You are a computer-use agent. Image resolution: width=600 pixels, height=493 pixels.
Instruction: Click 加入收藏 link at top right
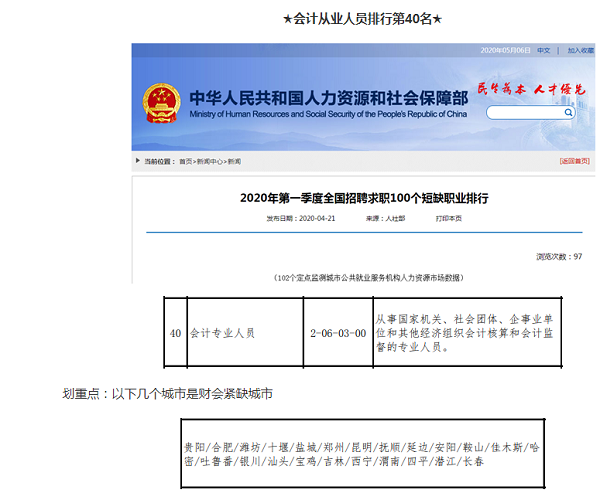point(580,50)
